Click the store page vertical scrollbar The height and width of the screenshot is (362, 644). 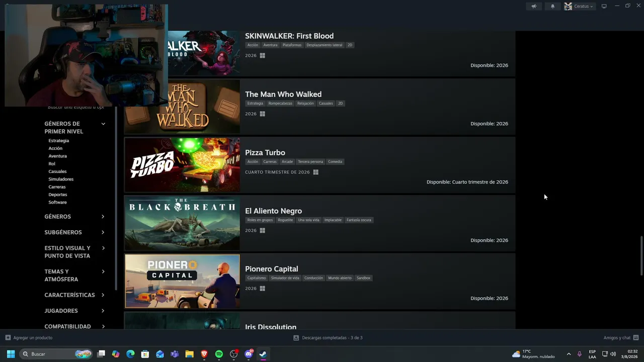coord(641,255)
